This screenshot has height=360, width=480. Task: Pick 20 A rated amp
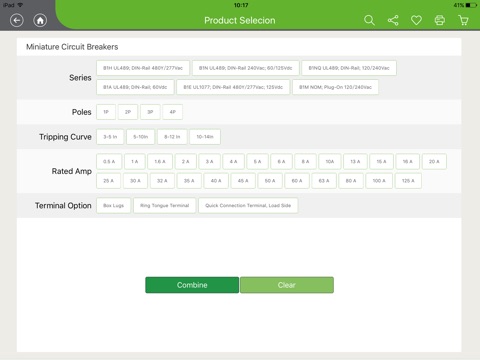pos(434,162)
